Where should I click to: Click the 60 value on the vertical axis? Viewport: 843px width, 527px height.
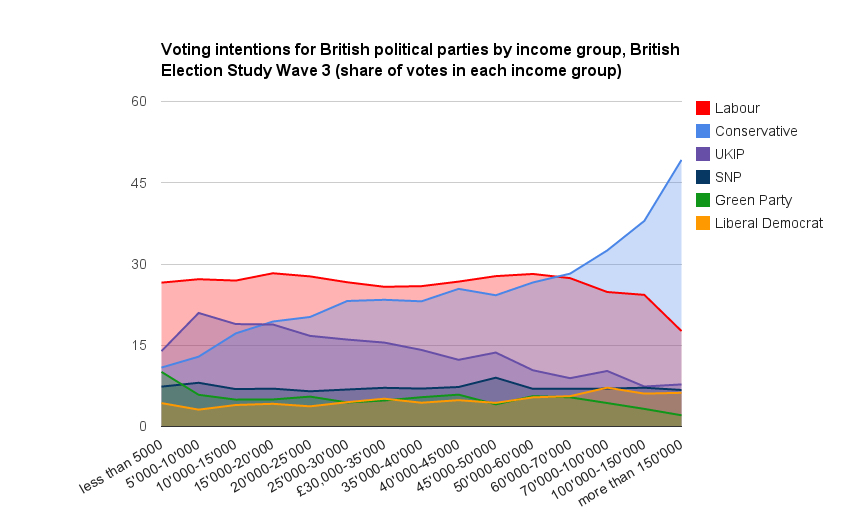point(138,101)
